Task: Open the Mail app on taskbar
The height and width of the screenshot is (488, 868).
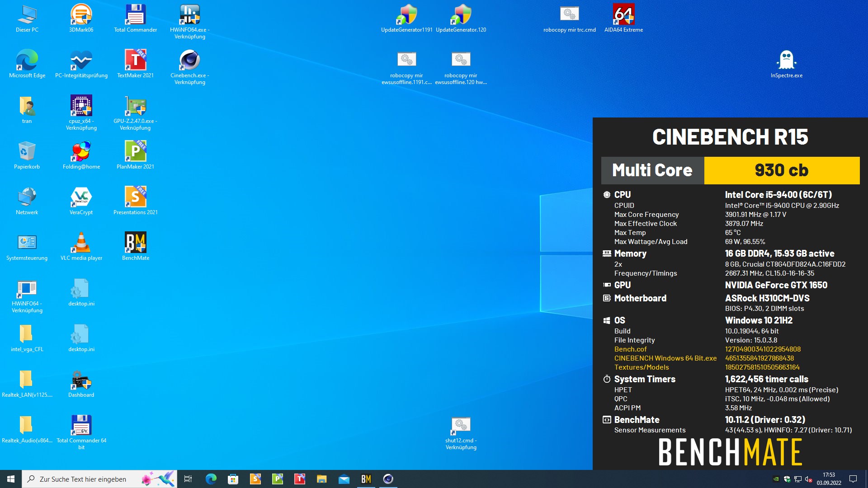Action: [x=344, y=479]
